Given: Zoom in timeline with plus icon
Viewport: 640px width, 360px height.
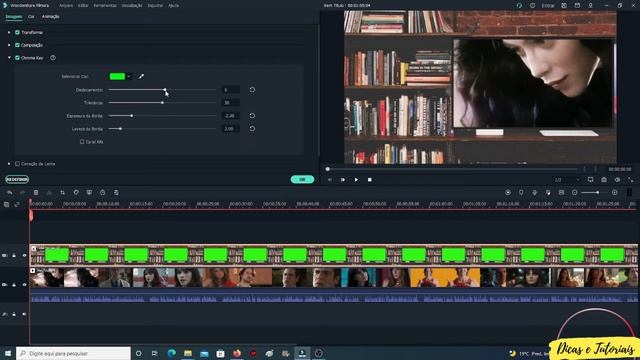Looking at the screenshot, I should [615, 192].
